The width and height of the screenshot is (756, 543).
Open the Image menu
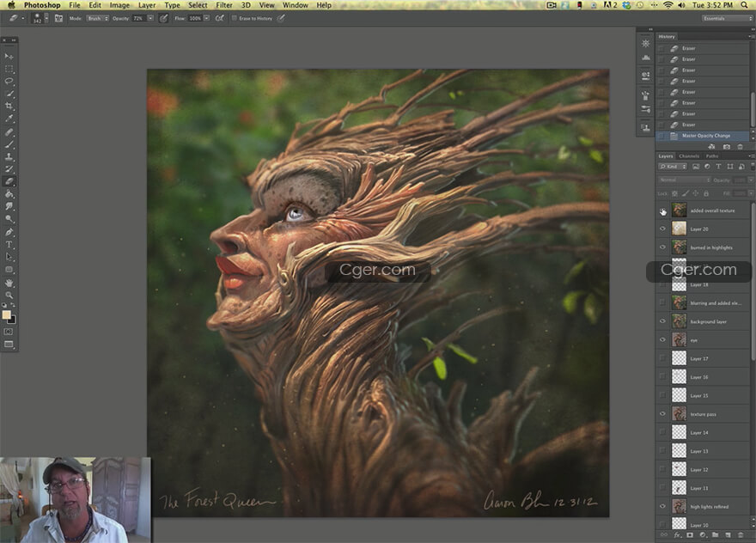pos(119,5)
